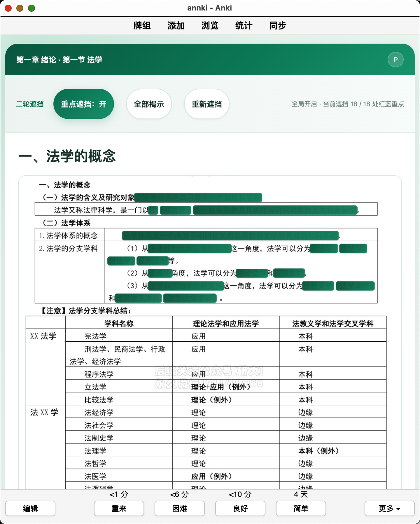Go to 浏览 in the top menu
The height and width of the screenshot is (524, 420).
(210, 26)
